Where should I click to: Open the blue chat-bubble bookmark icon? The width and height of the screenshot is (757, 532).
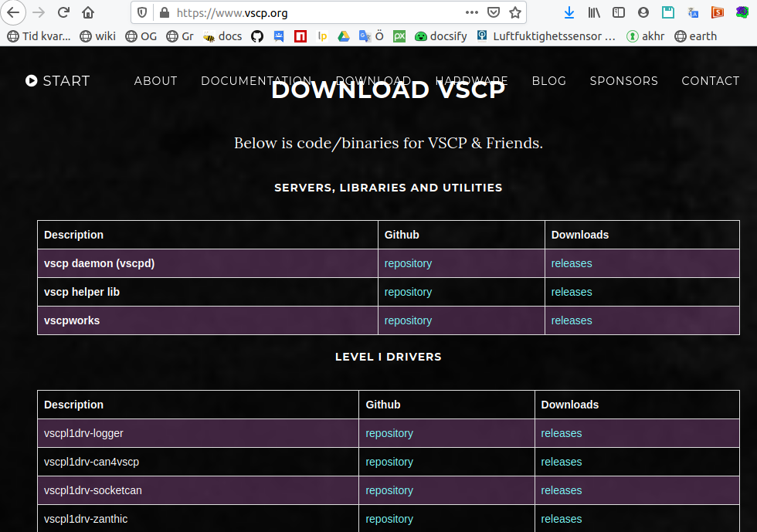(279, 36)
